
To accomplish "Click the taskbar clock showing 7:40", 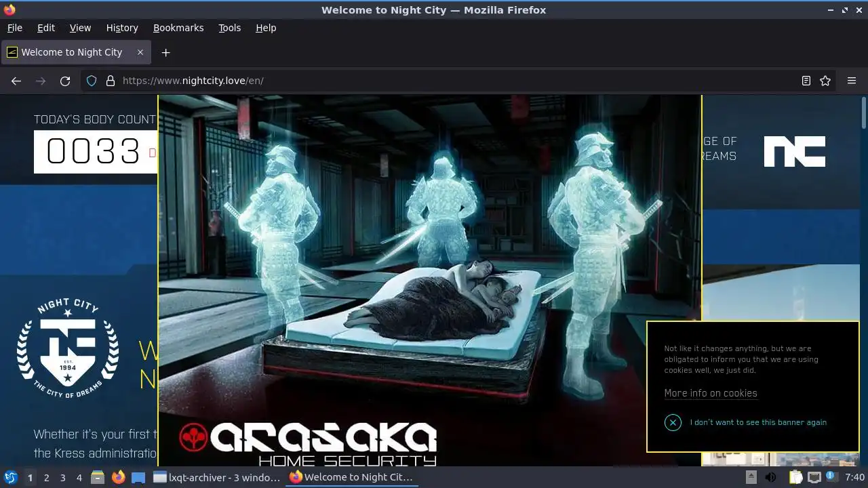I will click(x=854, y=477).
